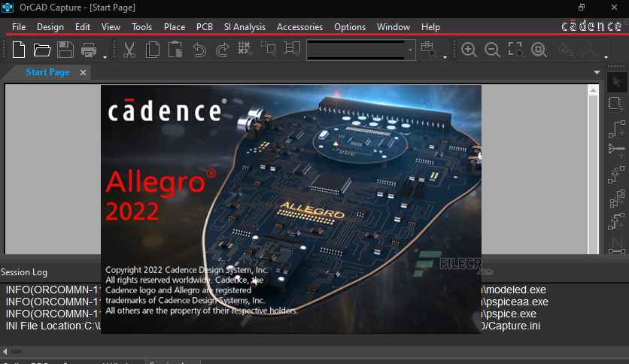Click the Save disk icon

pos(65,50)
